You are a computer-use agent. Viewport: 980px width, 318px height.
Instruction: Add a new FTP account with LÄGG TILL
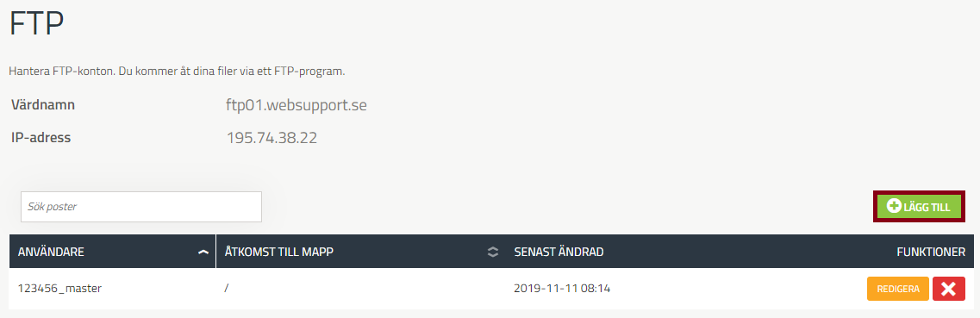[x=919, y=207]
